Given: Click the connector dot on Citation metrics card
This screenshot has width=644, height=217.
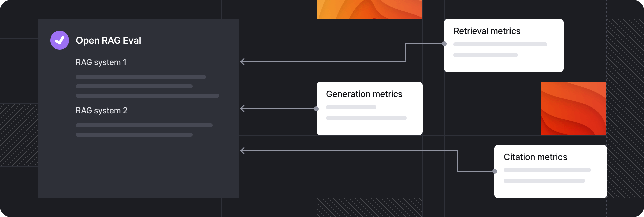Looking at the screenshot, I should (x=495, y=171).
